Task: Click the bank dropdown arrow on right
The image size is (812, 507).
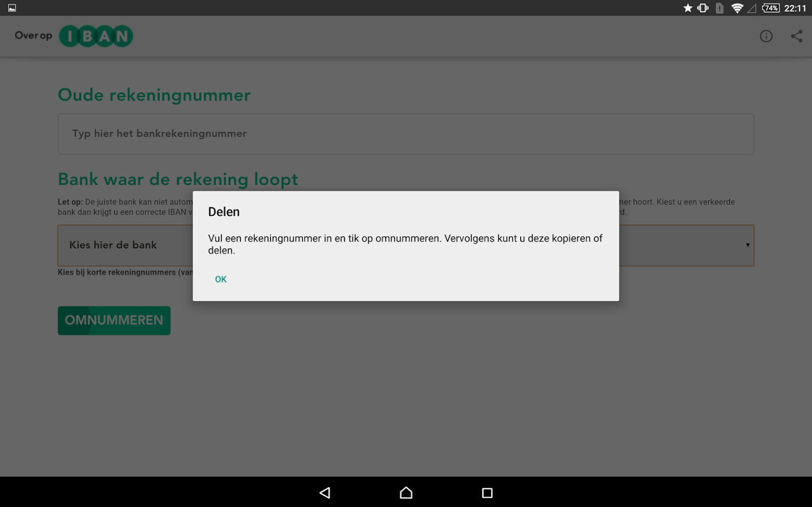Action: click(x=747, y=245)
